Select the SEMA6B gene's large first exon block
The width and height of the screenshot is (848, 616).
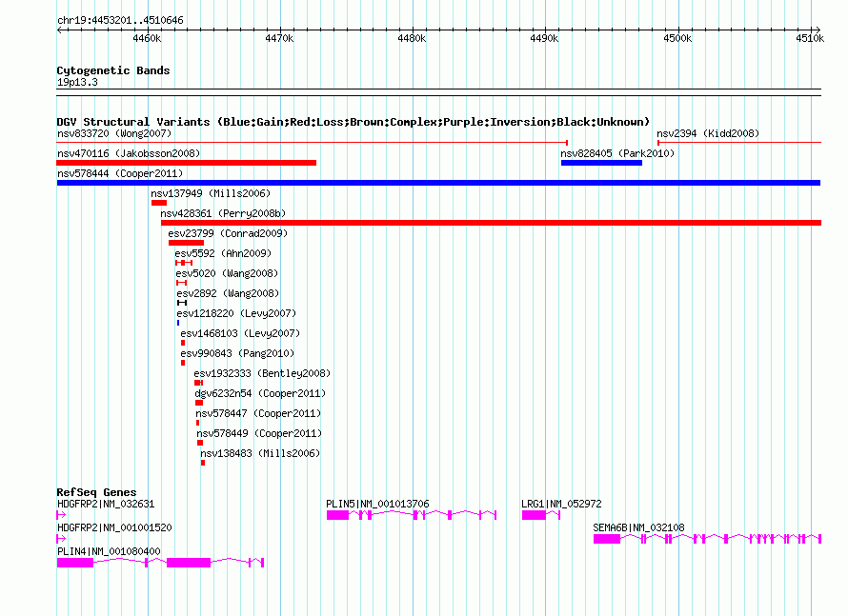[607, 539]
